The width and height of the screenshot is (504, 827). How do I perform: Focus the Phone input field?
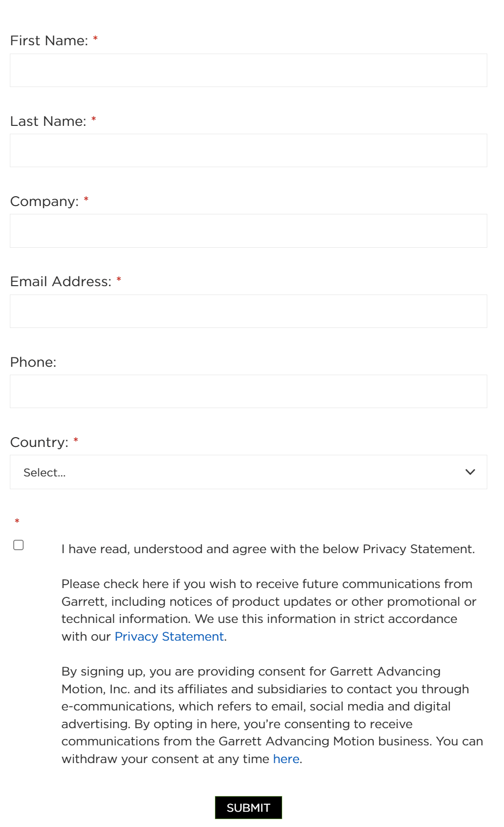248,391
